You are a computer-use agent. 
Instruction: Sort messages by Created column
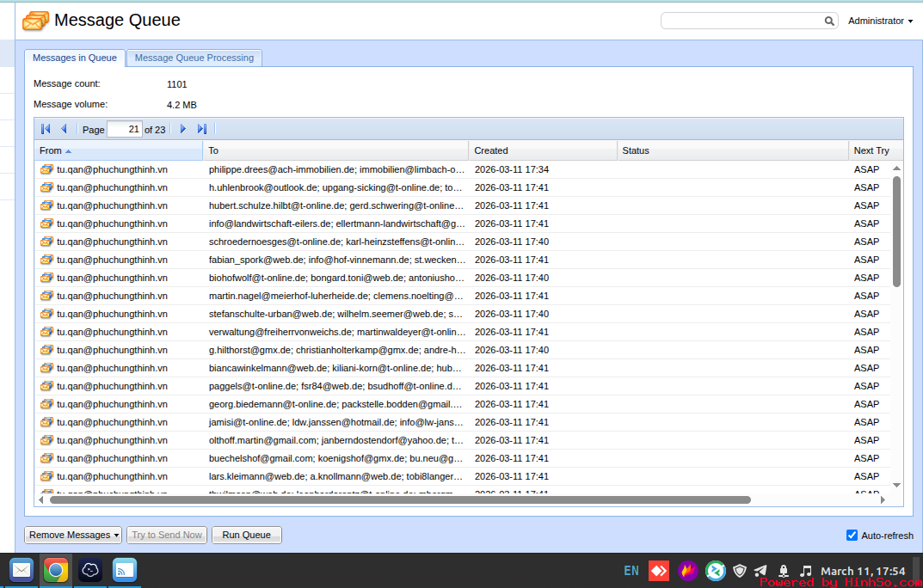491,150
